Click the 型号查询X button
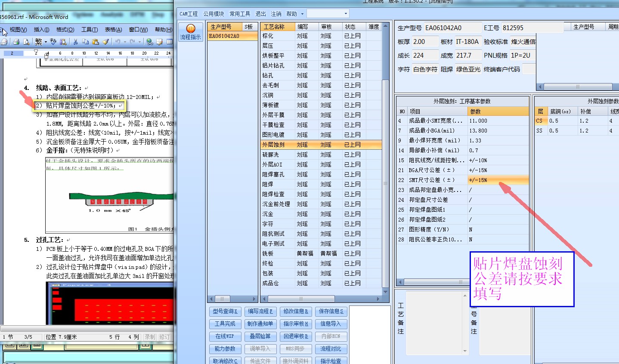The image size is (619, 364). coord(225,311)
